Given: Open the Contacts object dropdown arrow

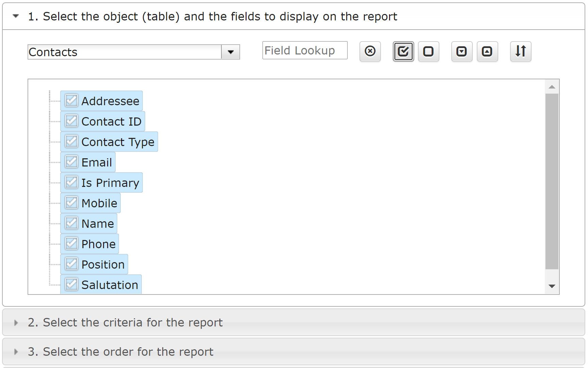Looking at the screenshot, I should (231, 52).
